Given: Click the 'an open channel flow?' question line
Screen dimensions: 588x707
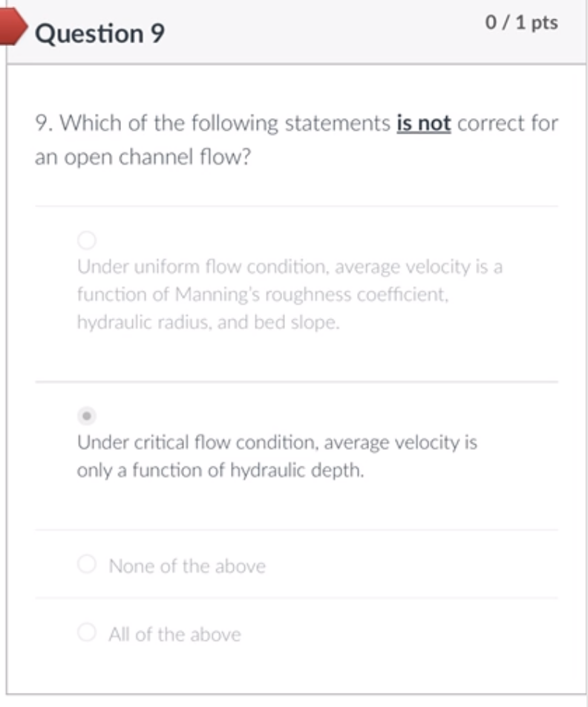Looking at the screenshot, I should [x=140, y=157].
